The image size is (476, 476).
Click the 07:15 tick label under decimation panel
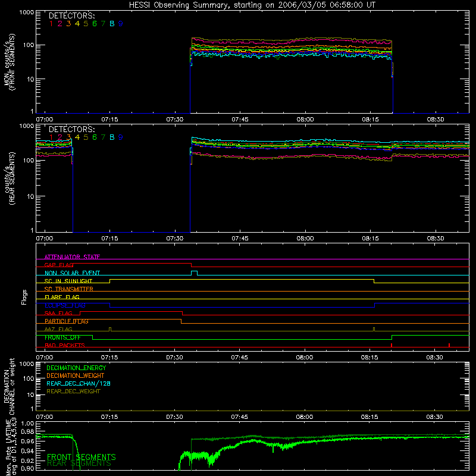tap(109, 417)
